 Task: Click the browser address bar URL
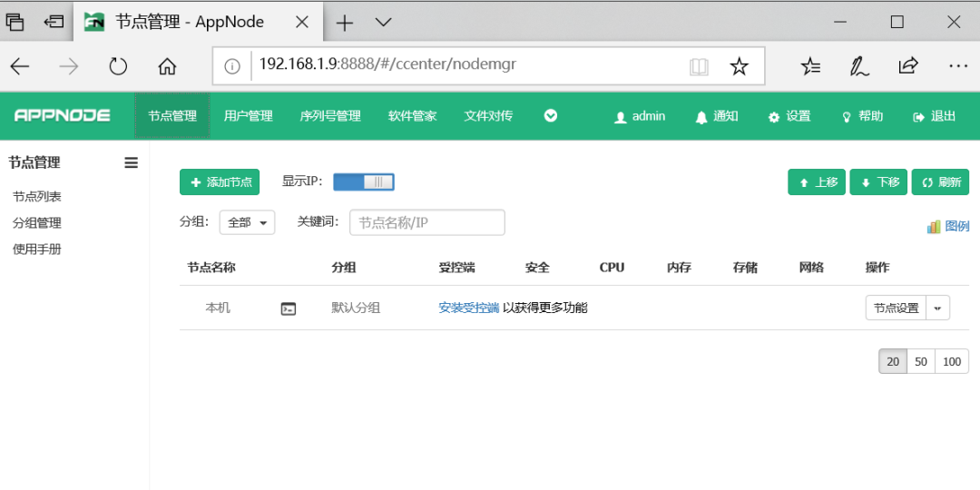(x=387, y=64)
